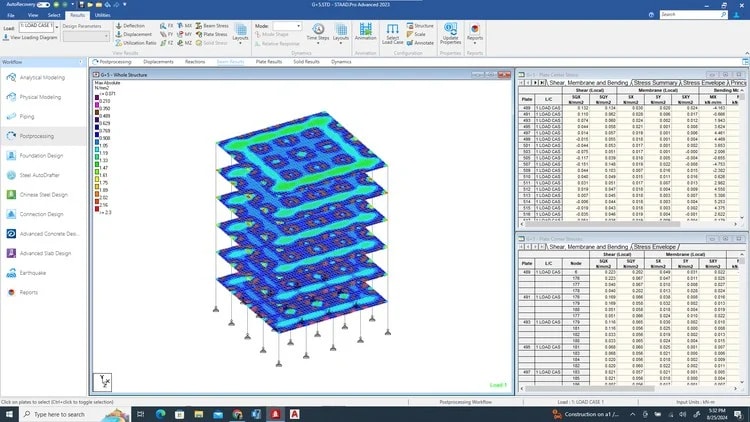Switch to the Utilities ribbon tab
Viewport: 750px width, 422px height.
[x=103, y=15]
